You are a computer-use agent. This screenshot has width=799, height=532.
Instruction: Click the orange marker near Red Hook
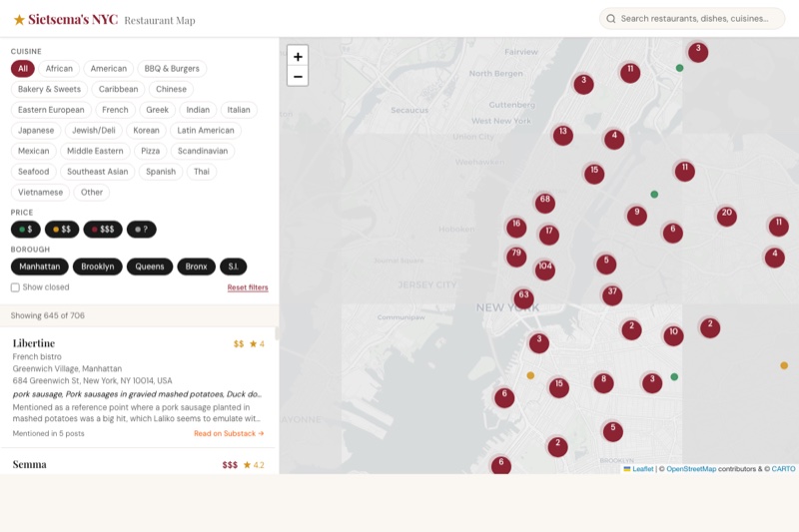tap(530, 375)
